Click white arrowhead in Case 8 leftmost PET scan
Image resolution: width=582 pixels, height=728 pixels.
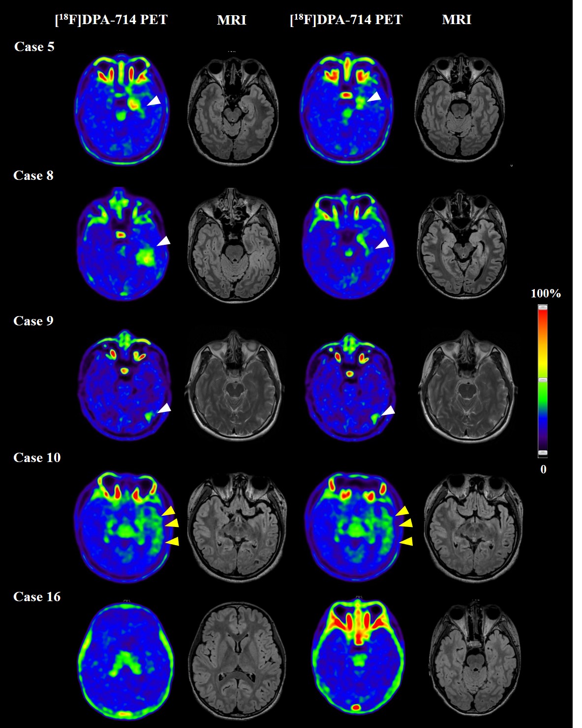164,240
